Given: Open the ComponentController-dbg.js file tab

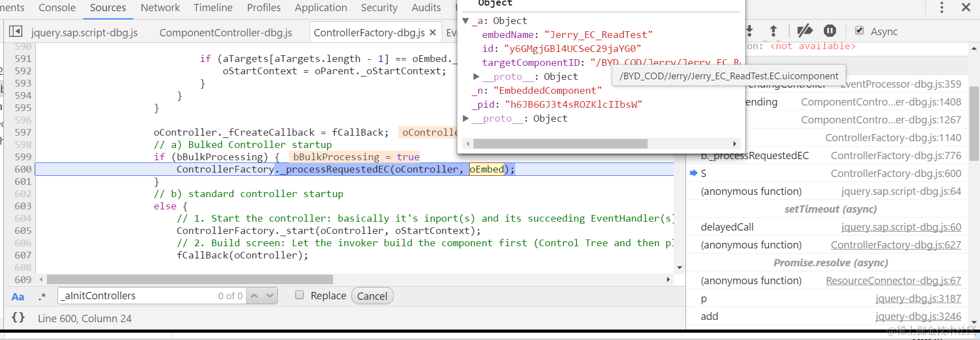Looking at the screenshot, I should tap(226, 32).
